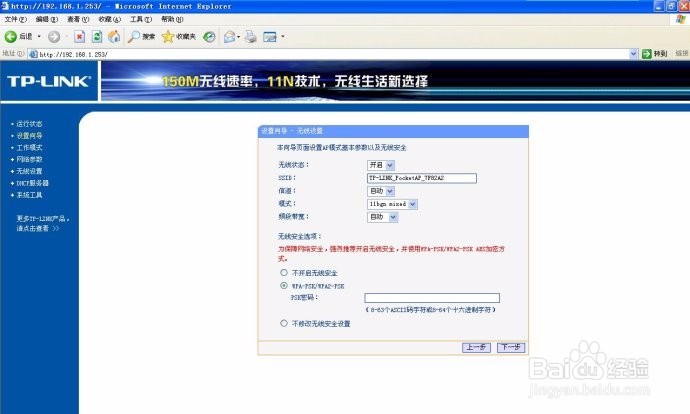The image size is (690, 414).
Task: Open the 编辑 (Edit) menu
Action: click(47, 19)
